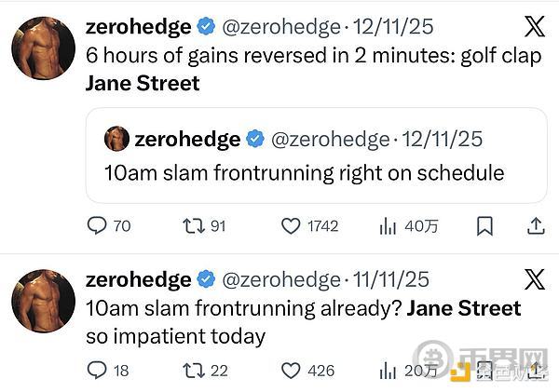
Task: Share the golf clap Jane Street tweet
Action: click(536, 225)
